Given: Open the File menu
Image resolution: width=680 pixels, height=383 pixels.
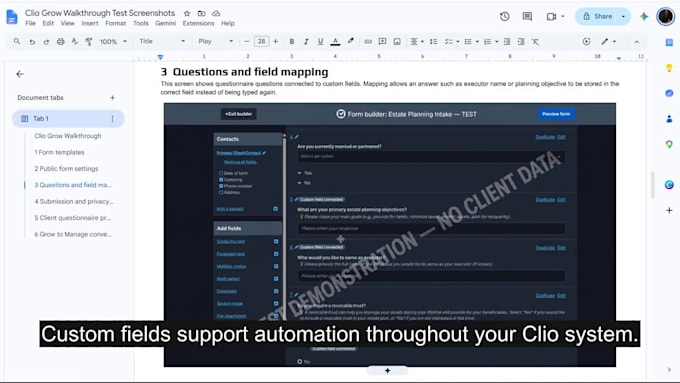Looking at the screenshot, I should tap(30, 23).
